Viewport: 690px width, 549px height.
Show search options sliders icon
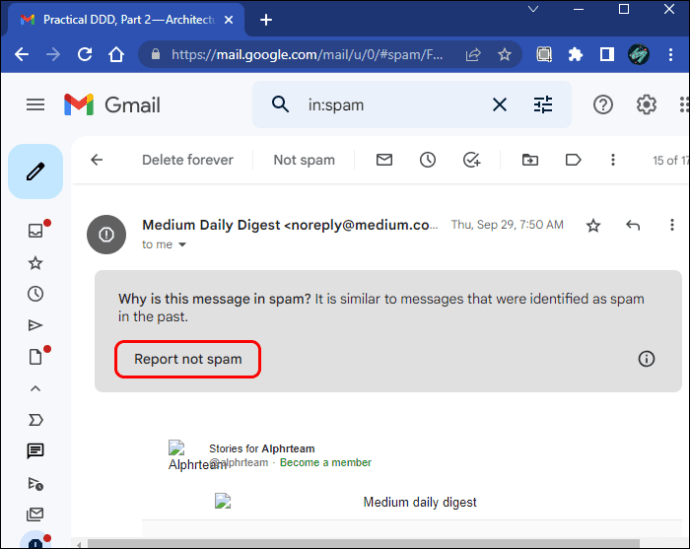pos(543,105)
